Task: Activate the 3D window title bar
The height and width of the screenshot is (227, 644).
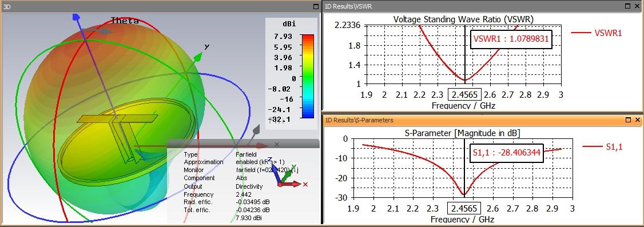Action: click(x=156, y=6)
